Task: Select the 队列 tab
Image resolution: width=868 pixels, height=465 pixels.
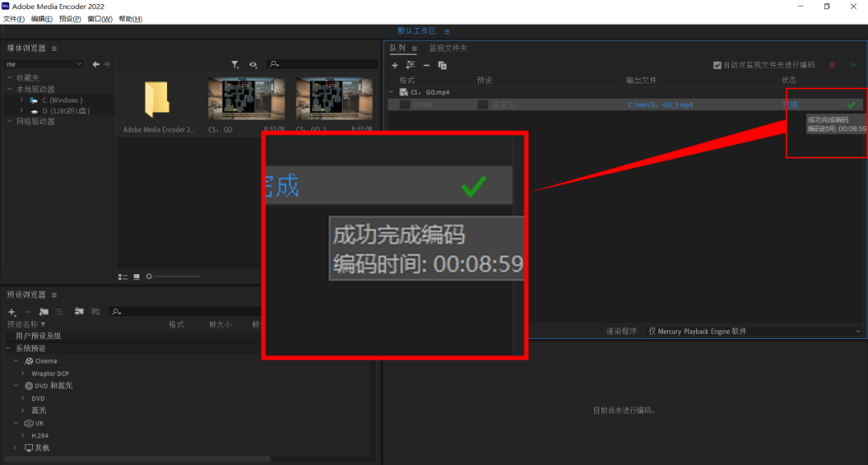Action: click(x=398, y=48)
